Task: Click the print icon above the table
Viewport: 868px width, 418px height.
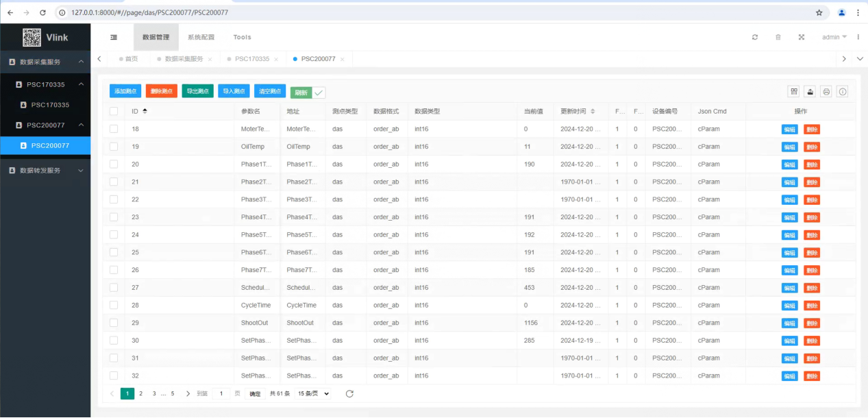Action: click(x=826, y=92)
